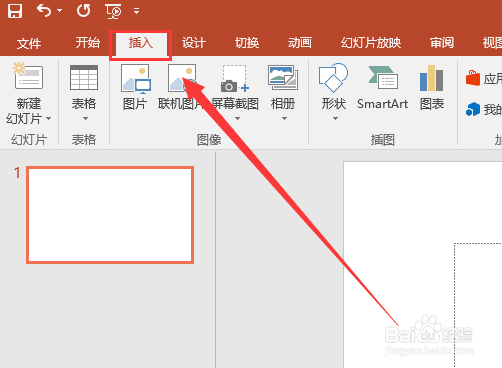This screenshot has width=502, height=368.
Task: Switch to the 开始 tab
Action: pyautogui.click(x=88, y=43)
